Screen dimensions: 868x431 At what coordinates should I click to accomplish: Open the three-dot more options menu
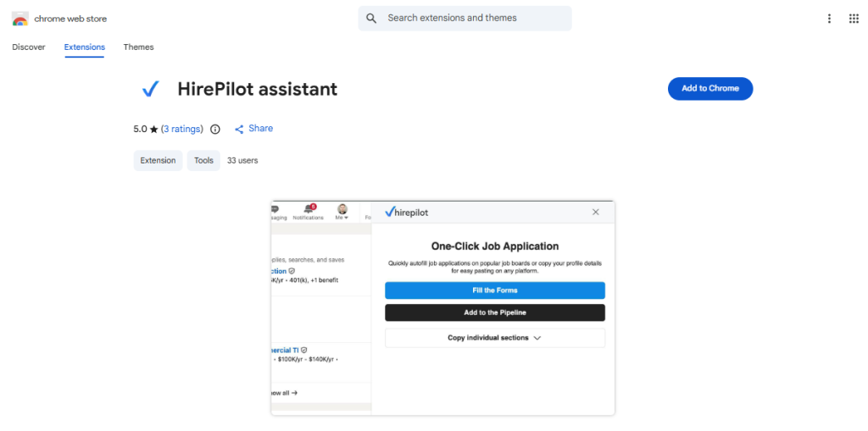click(x=829, y=19)
